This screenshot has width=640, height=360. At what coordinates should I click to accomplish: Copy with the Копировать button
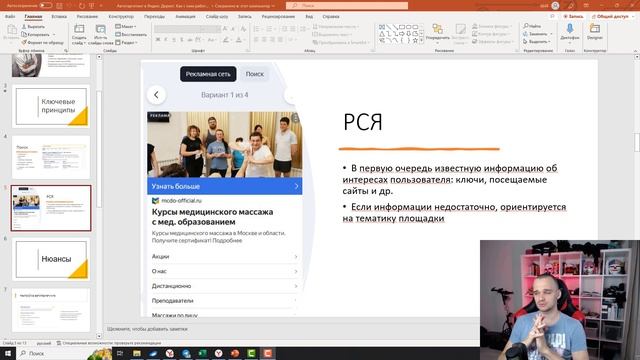pyautogui.click(x=36, y=34)
